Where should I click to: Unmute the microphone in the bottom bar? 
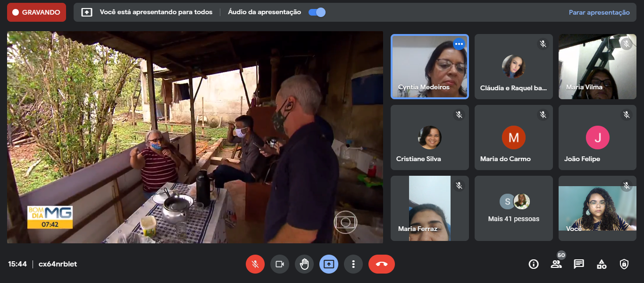[x=255, y=264]
